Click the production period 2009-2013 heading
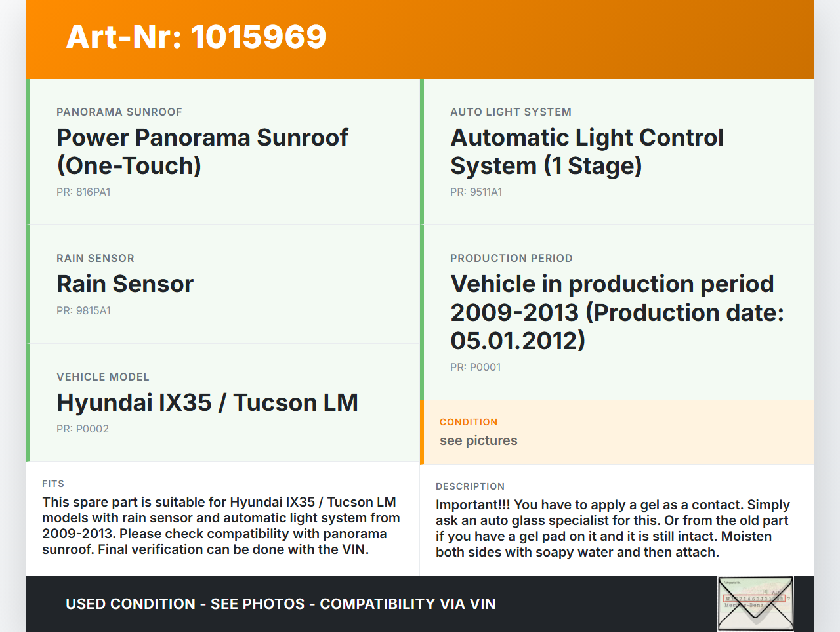The image size is (840, 632). pos(617,312)
